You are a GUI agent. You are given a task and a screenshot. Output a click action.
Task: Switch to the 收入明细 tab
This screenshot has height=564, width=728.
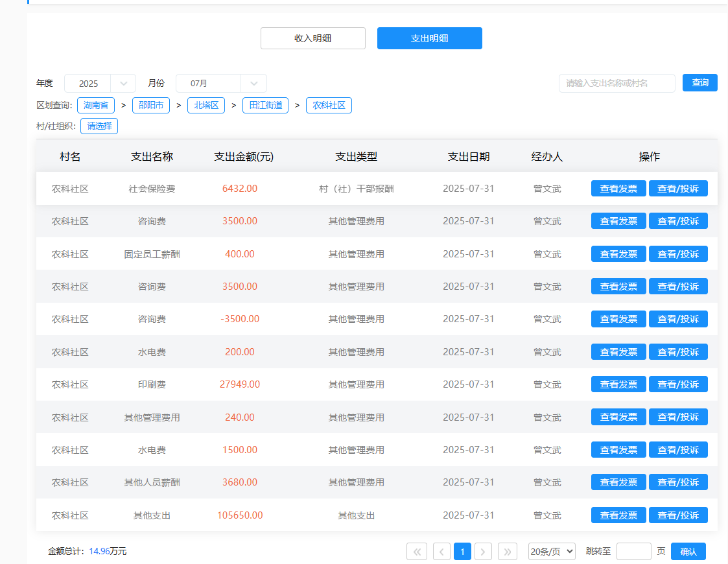313,38
